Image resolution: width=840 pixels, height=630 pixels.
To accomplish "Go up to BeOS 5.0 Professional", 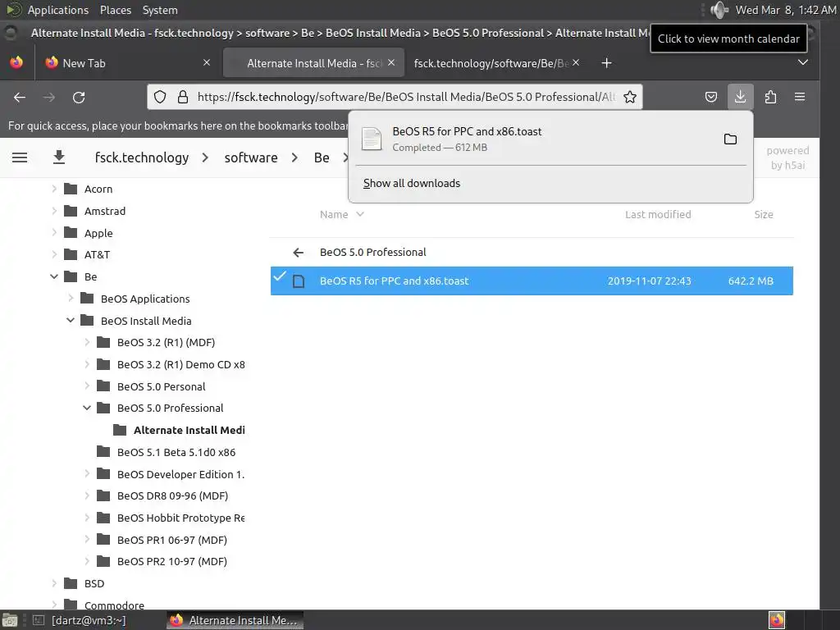I will point(373,253).
